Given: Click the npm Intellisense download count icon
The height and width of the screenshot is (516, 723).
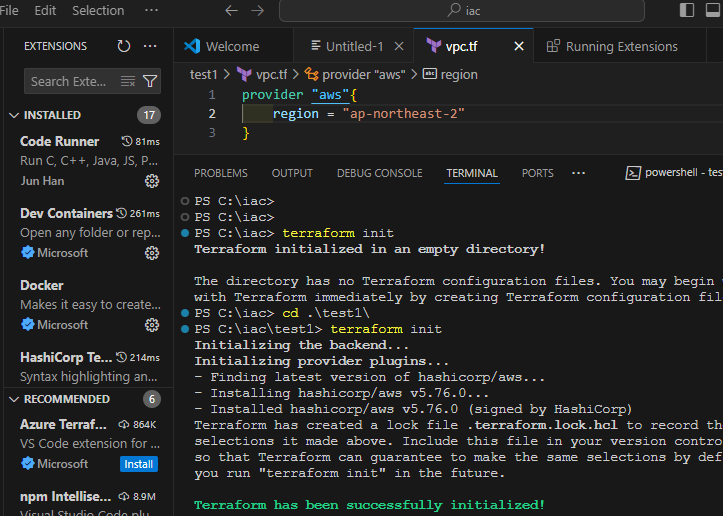Looking at the screenshot, I should [x=124, y=496].
